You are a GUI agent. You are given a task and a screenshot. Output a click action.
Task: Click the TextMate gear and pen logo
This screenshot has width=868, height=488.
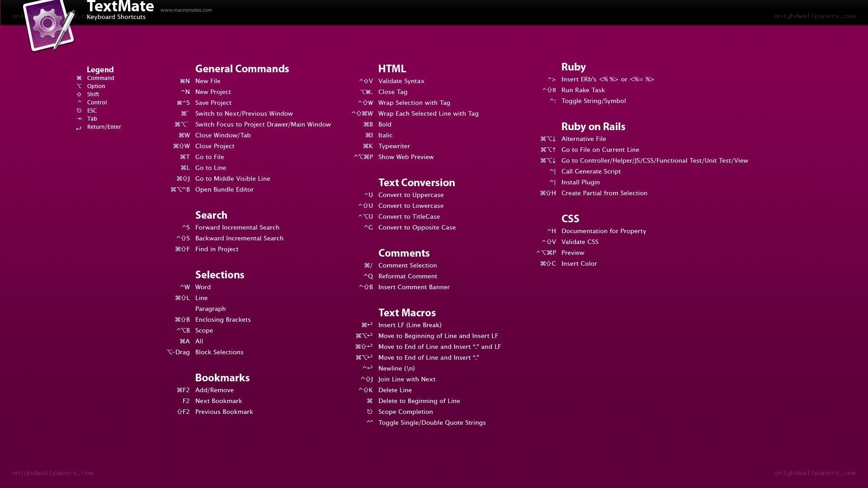click(49, 25)
